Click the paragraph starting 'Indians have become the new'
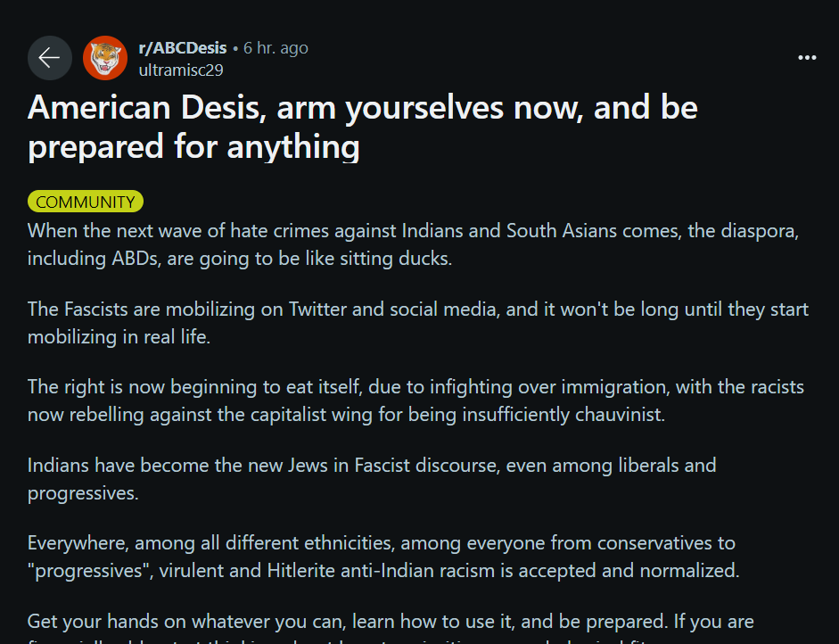This screenshot has height=644, width=839. 372,479
